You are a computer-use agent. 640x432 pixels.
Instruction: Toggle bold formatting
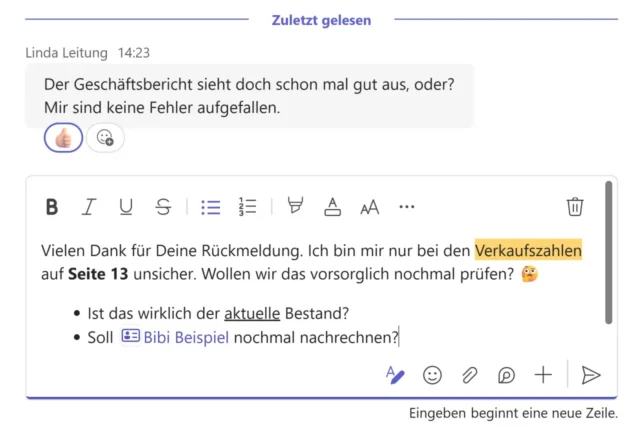coord(52,207)
